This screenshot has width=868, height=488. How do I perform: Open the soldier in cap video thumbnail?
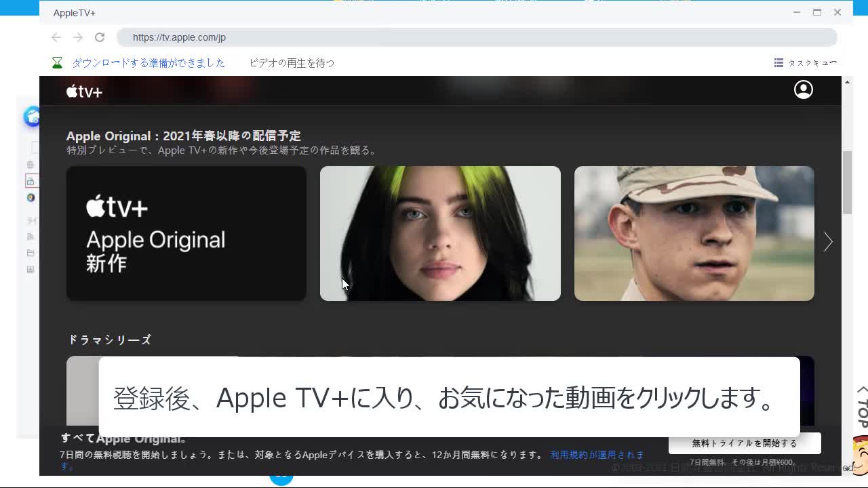coord(694,233)
